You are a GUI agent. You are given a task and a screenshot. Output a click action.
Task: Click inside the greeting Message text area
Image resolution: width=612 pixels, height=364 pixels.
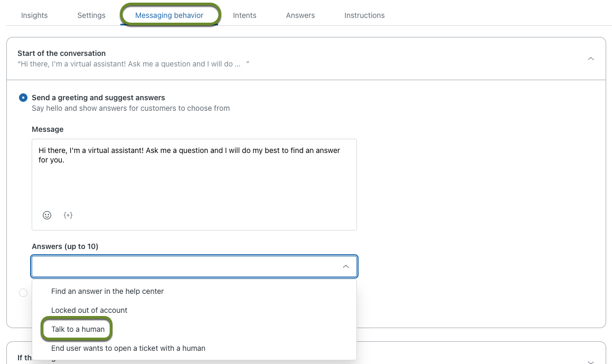tap(194, 179)
